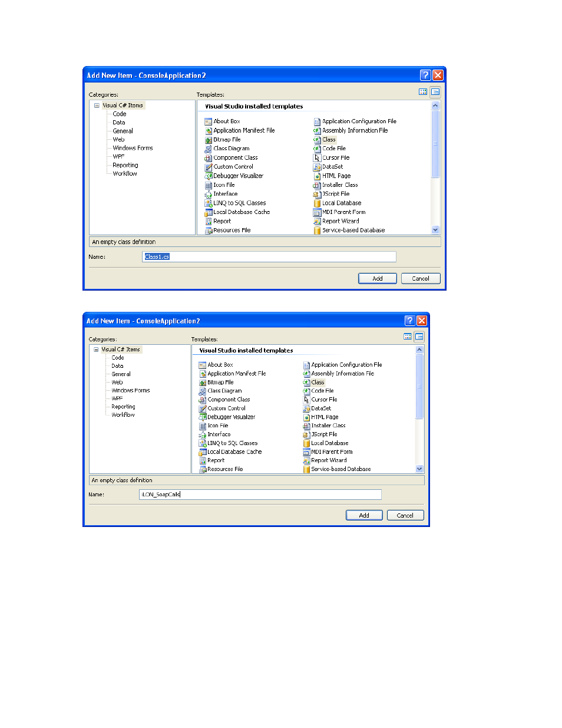Viewport: 562px width, 728px height.
Task: Choose Local Database Cache icon in top dialog
Action: pos(208,212)
